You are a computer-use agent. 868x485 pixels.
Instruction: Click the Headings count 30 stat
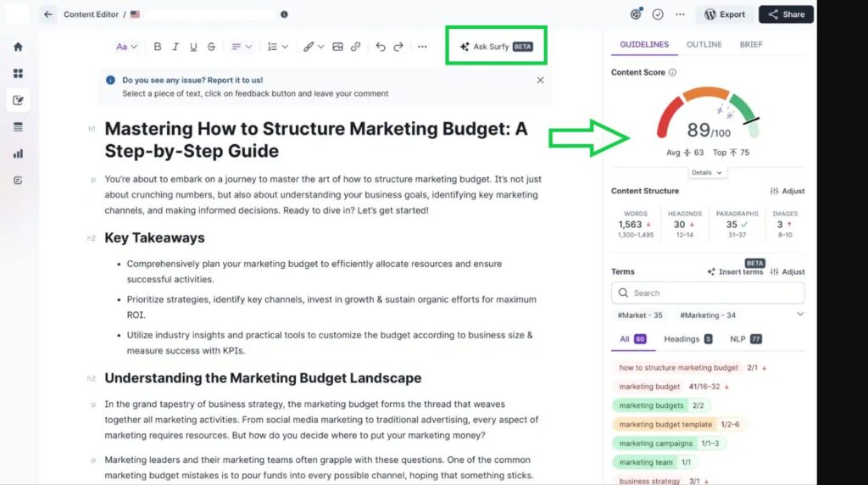[684, 224]
